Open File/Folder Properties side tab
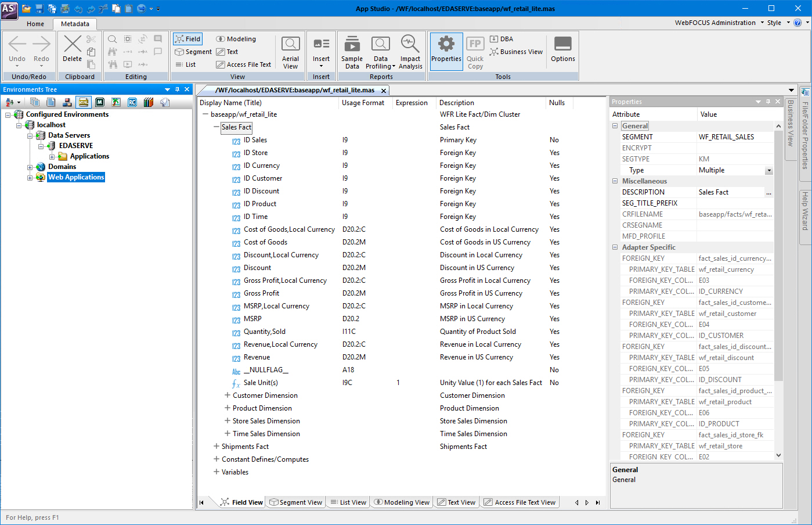Viewport: 812px width, 525px height. point(805,135)
